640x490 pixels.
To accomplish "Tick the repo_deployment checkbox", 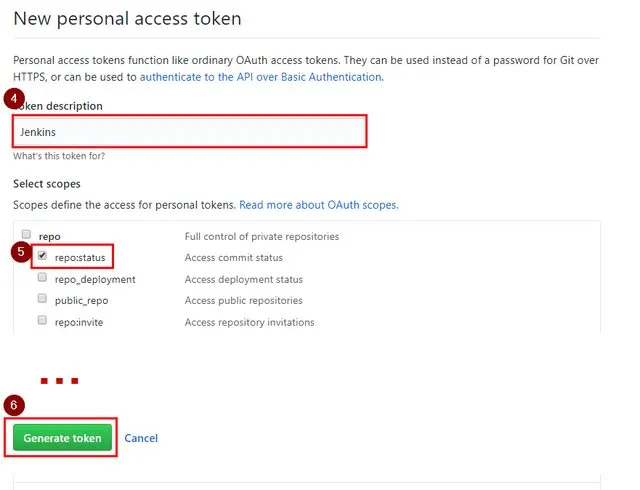I will point(42,278).
